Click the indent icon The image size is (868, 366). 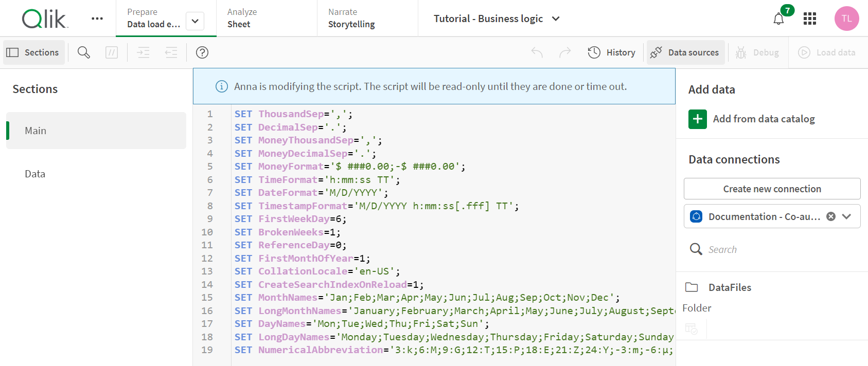coord(144,52)
